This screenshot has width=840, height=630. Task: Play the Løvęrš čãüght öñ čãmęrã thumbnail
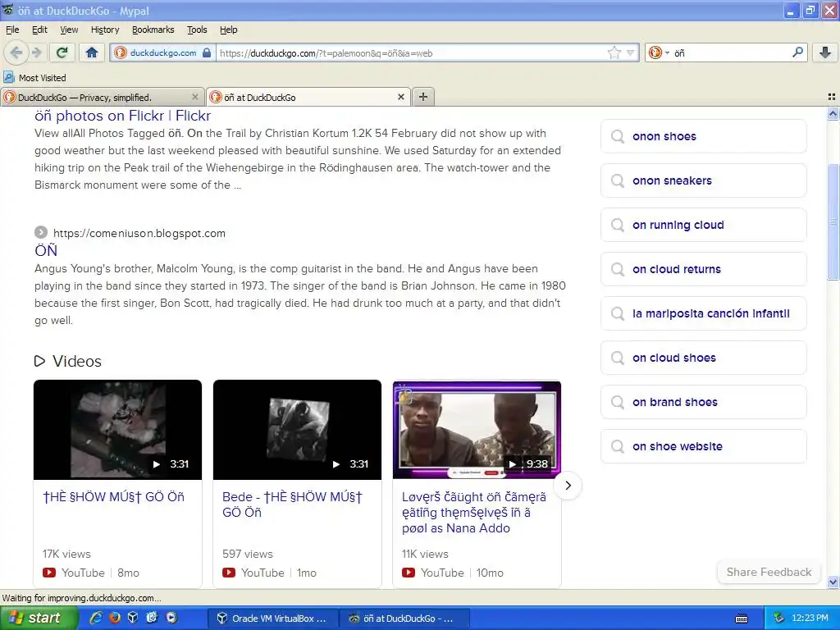(477, 430)
